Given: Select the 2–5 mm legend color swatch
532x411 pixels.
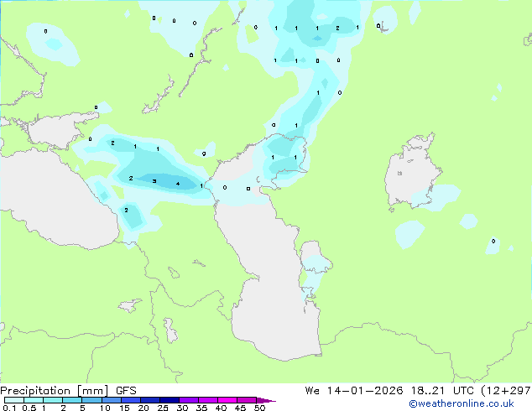Looking at the screenshot, I should 72,400.
